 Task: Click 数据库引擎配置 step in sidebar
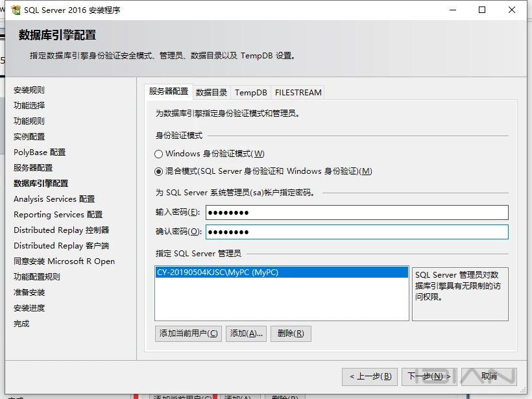[x=41, y=184]
